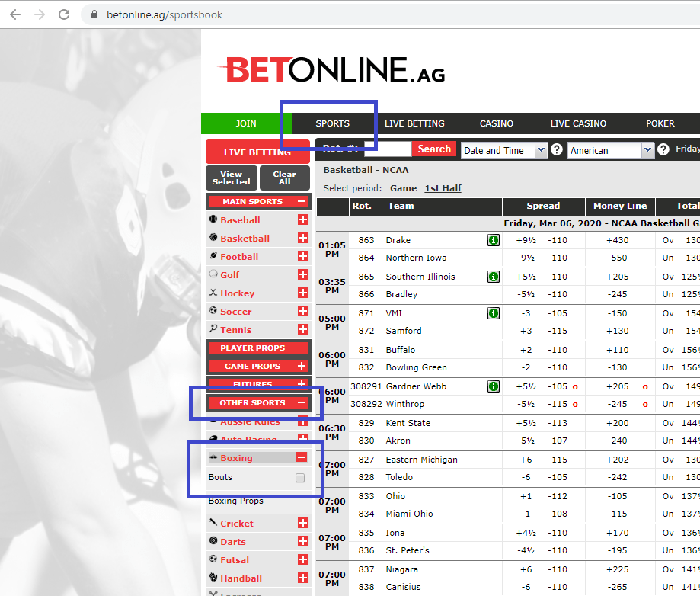Click the info icon next to Gardner Webb
Screen dimensions: 700x596
pos(493,386)
